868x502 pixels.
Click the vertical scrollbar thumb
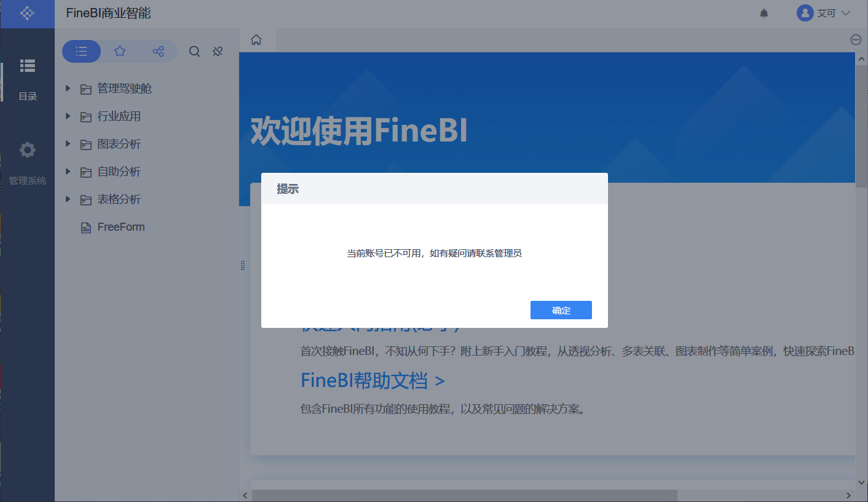[x=862, y=125]
